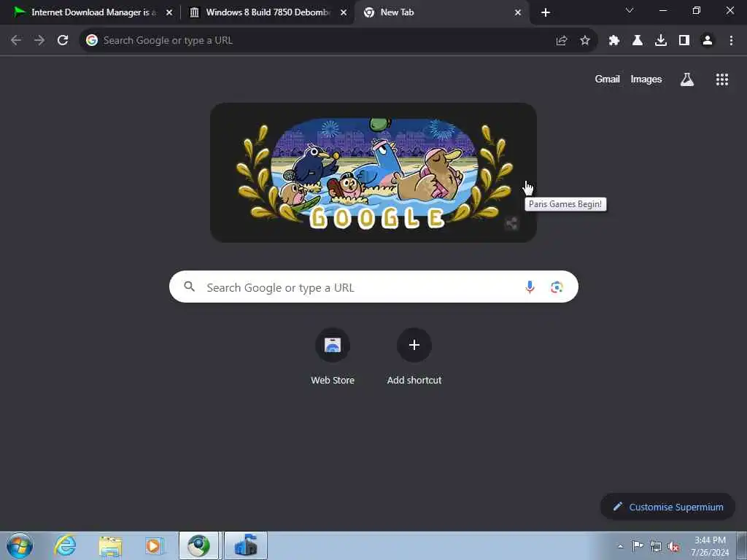This screenshot has height=560, width=747.
Task: Show hidden system tray icons
Action: point(620,547)
